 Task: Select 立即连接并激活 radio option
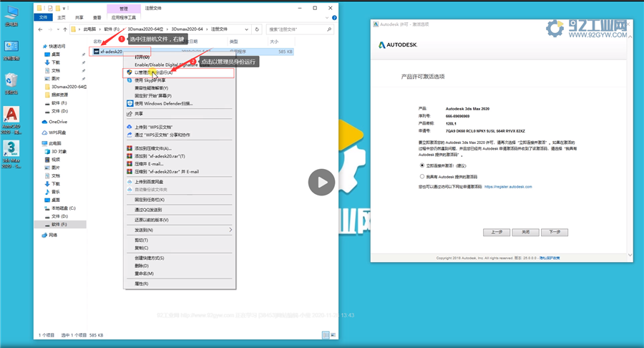(421, 165)
